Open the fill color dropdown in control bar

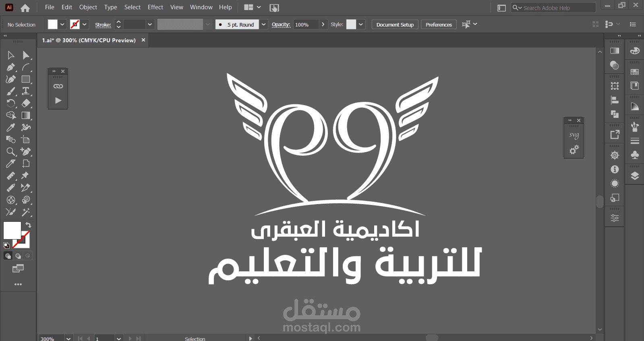point(62,25)
